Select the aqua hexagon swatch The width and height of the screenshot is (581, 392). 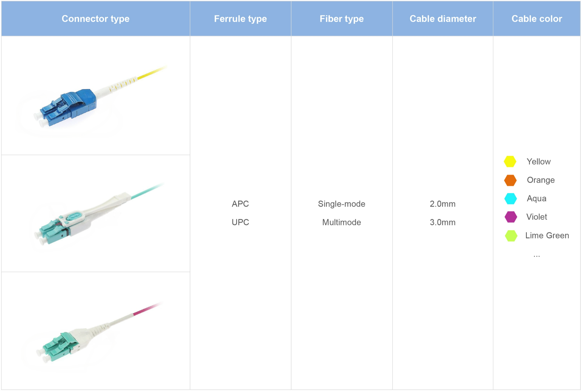tap(510, 199)
